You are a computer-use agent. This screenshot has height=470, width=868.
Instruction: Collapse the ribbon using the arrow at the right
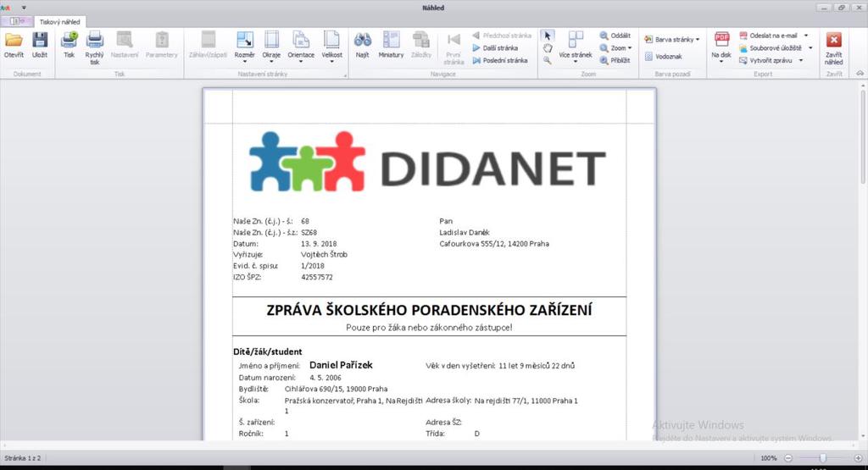860,74
